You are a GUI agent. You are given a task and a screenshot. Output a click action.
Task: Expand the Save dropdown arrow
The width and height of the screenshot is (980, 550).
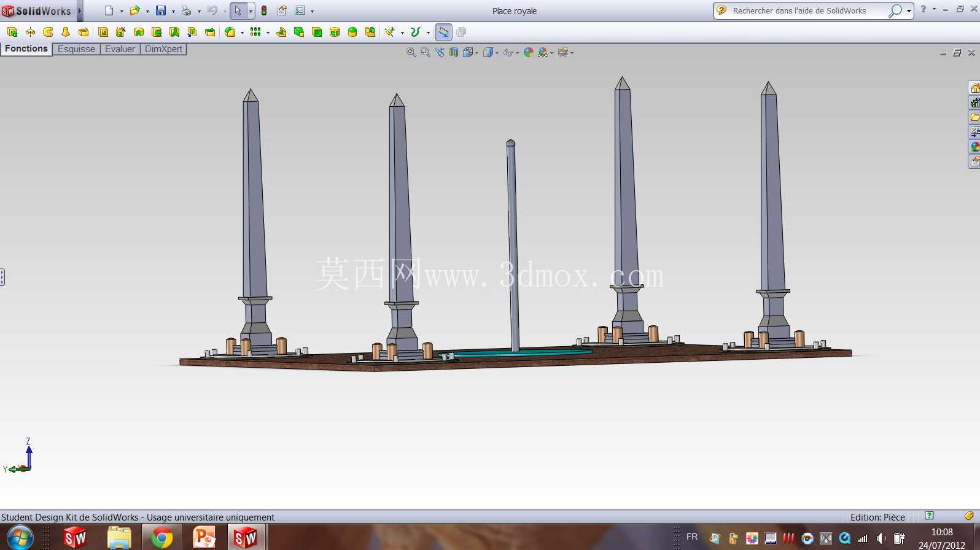(173, 11)
